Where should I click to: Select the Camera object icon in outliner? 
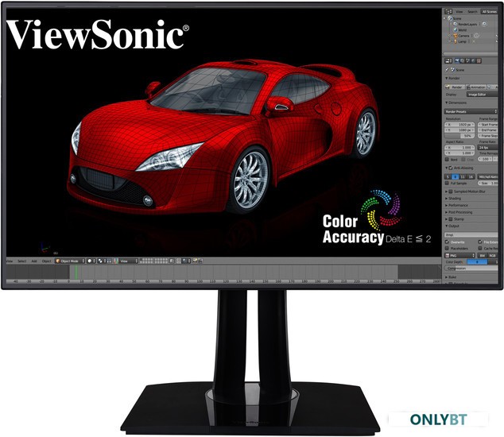456,36
